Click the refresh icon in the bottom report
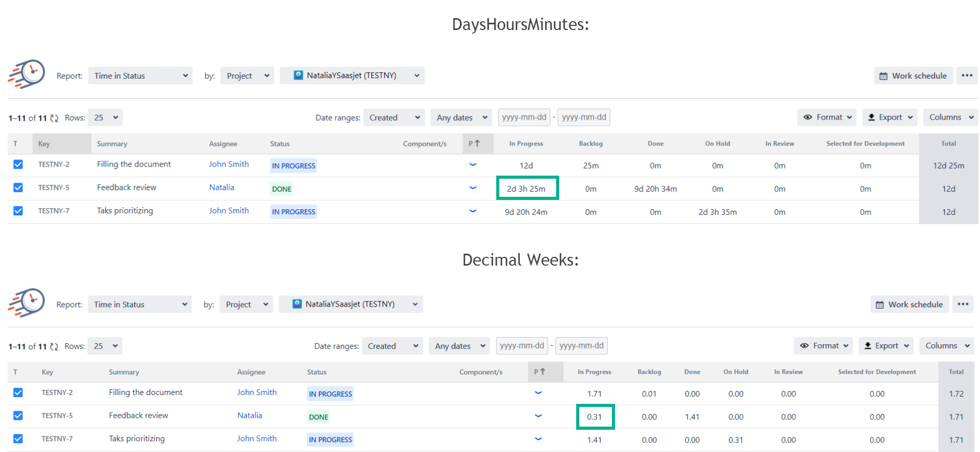 pyautogui.click(x=54, y=346)
